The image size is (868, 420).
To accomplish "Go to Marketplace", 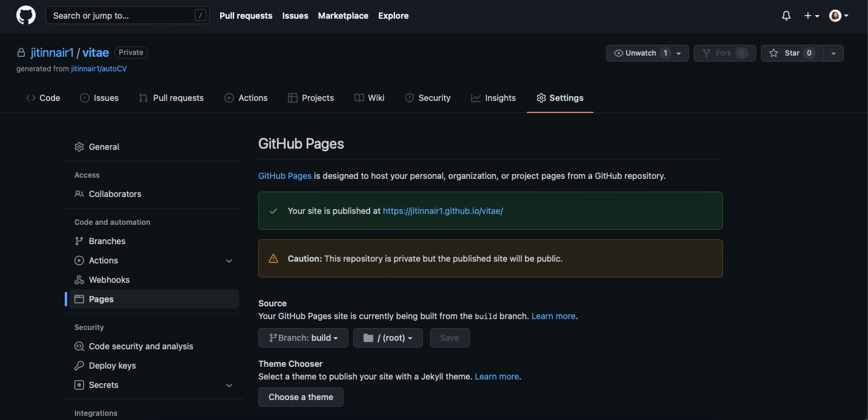I will click(343, 16).
